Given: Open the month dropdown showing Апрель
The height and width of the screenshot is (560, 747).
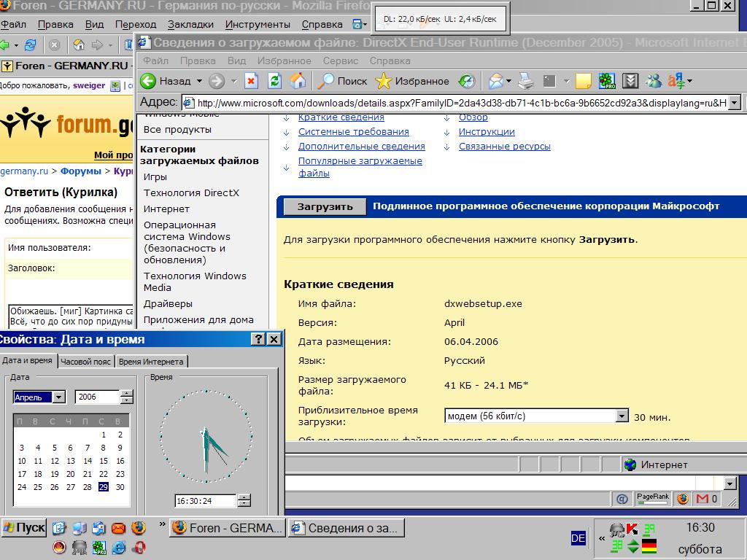Looking at the screenshot, I should pos(59,397).
